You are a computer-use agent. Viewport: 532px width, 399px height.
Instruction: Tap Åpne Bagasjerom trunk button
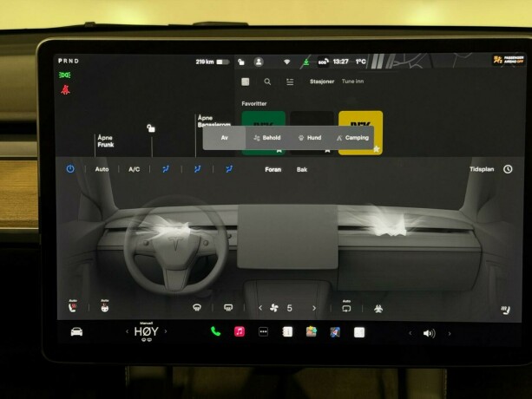coord(213,121)
